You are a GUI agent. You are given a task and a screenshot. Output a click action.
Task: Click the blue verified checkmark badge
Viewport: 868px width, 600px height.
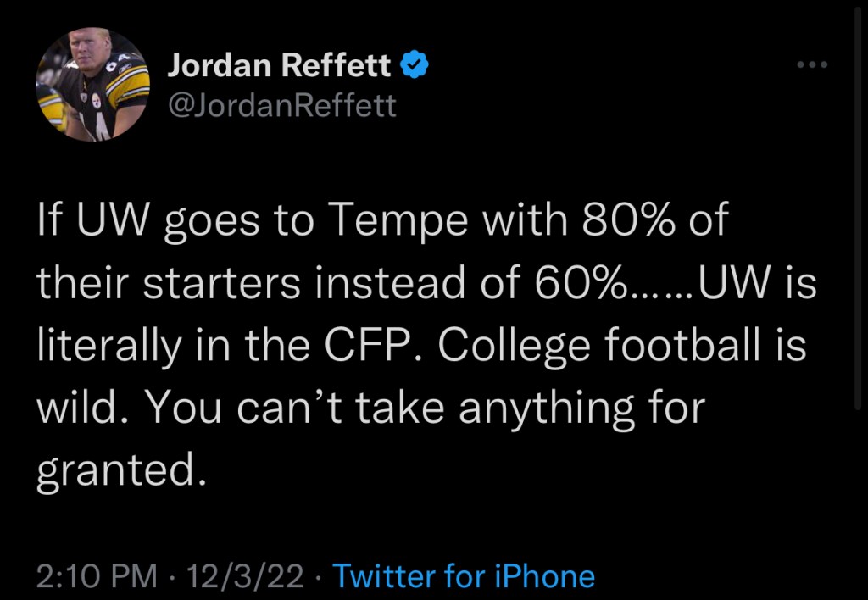pos(414,65)
